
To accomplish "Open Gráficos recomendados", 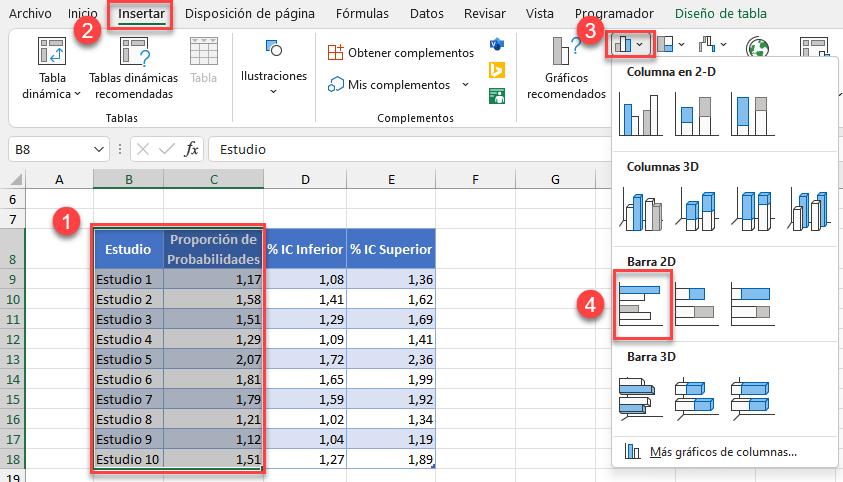I will pos(566,68).
